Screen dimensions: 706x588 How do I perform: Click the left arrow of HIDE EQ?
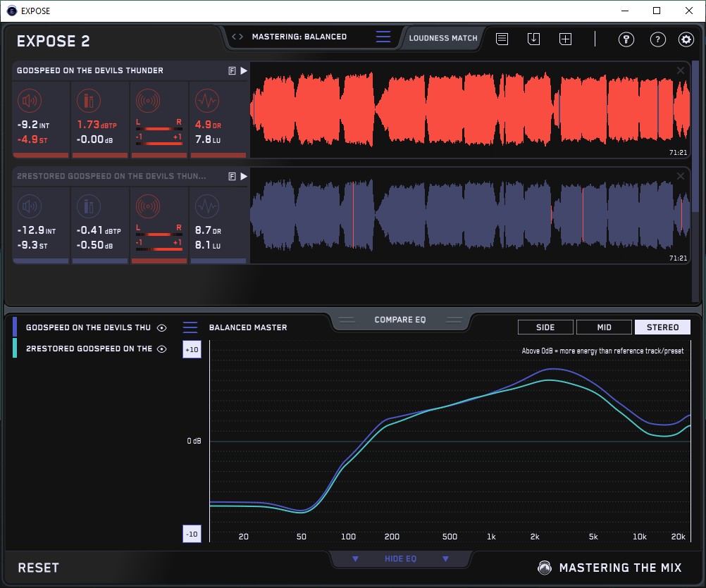click(355, 558)
